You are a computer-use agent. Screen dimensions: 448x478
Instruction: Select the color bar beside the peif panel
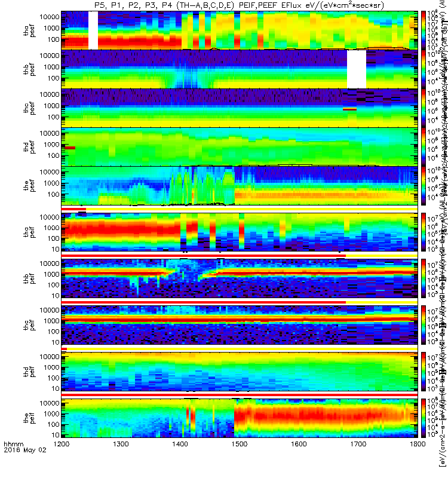(424, 418)
